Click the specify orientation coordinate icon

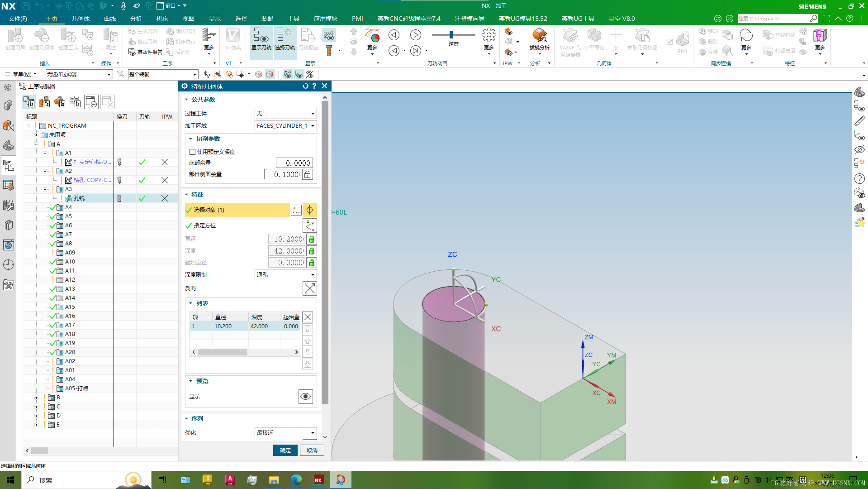coord(310,225)
